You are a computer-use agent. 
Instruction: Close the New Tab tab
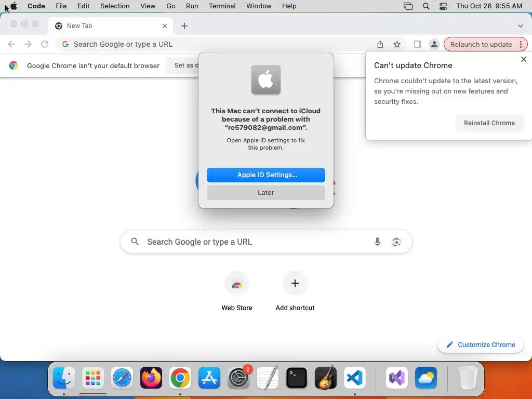click(165, 26)
